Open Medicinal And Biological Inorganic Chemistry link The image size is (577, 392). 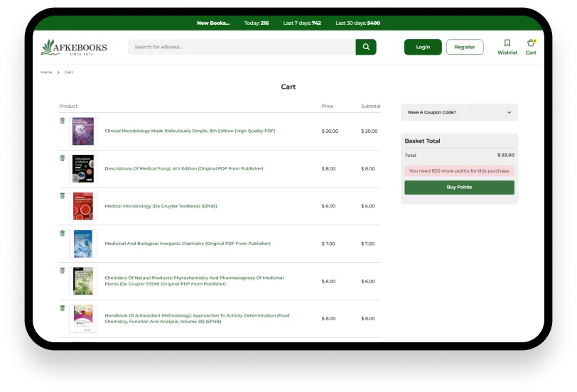click(188, 244)
